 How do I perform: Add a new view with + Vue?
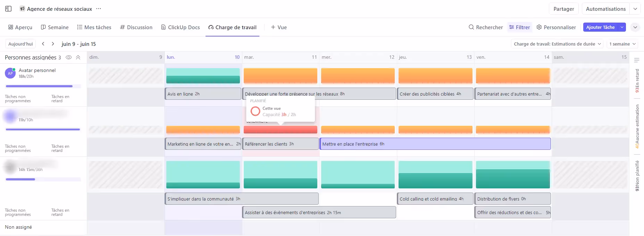click(x=278, y=27)
